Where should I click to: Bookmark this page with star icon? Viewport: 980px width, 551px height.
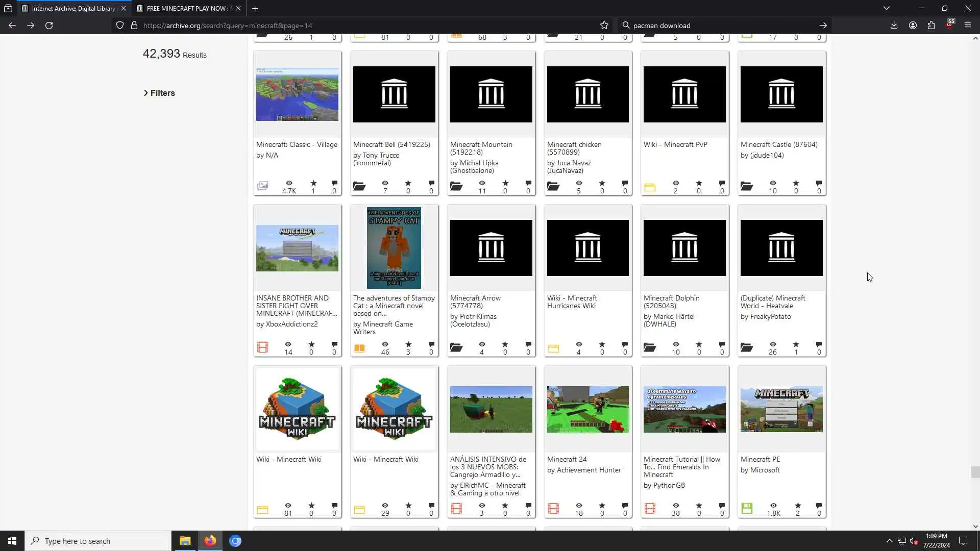tap(604, 26)
